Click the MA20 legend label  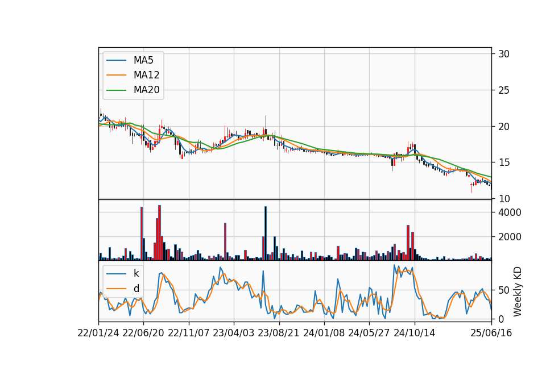tap(146, 90)
